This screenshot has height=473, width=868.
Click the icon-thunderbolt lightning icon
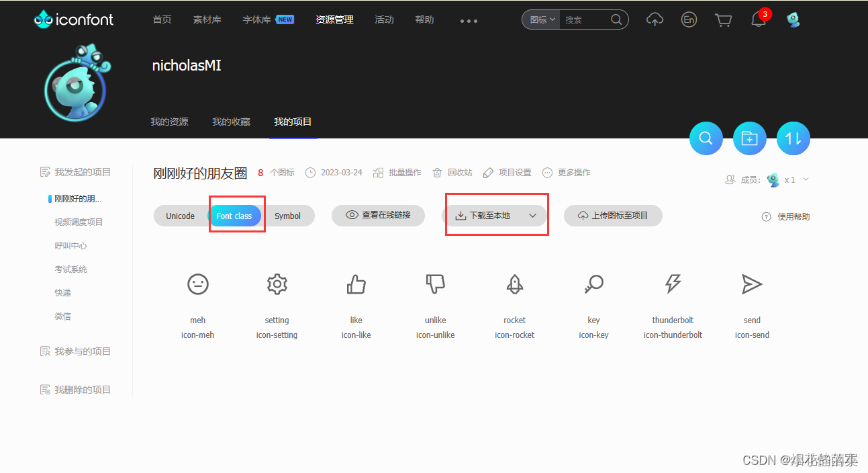click(x=673, y=284)
